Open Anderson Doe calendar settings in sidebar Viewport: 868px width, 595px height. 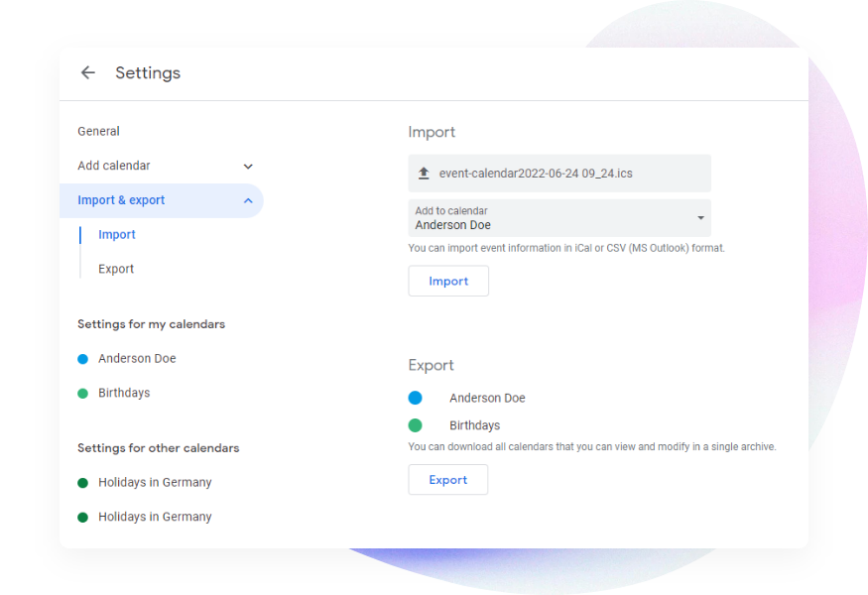pos(137,359)
